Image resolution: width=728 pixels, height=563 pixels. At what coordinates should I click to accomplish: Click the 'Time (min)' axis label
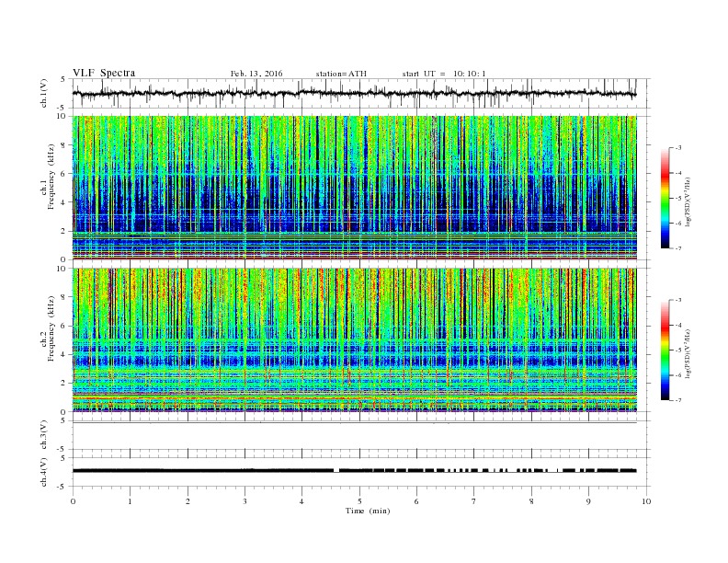pyautogui.click(x=368, y=511)
